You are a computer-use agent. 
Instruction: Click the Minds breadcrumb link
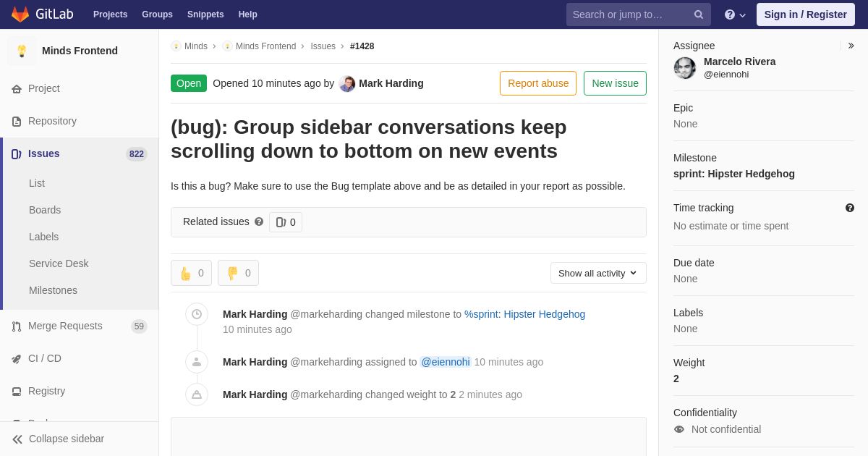[196, 46]
